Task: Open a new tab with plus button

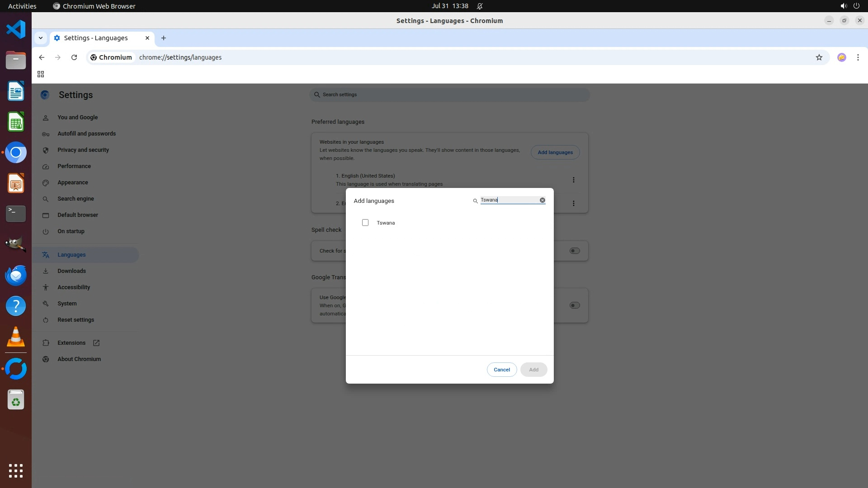Action: point(164,38)
